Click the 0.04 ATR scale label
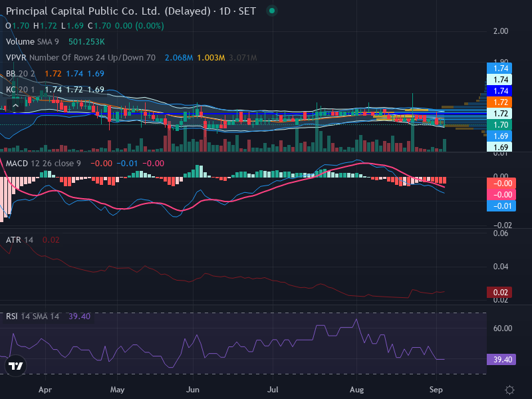Screen dimensions: 532x399 pos(501,267)
